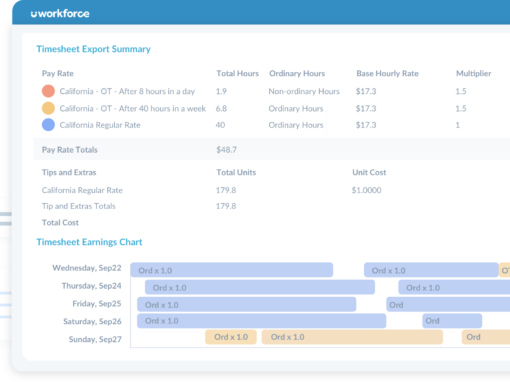Click the 'Tips and Extras' header

pos(69,172)
